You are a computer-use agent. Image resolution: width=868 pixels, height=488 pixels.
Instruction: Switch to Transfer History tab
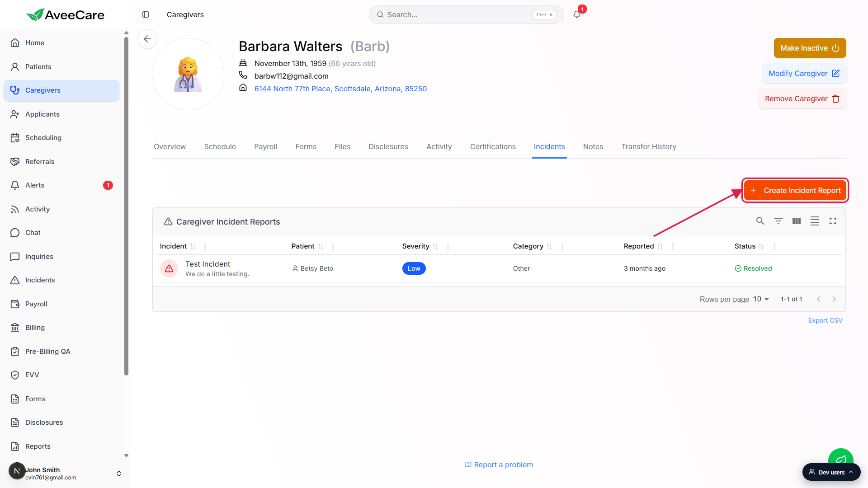pos(649,147)
